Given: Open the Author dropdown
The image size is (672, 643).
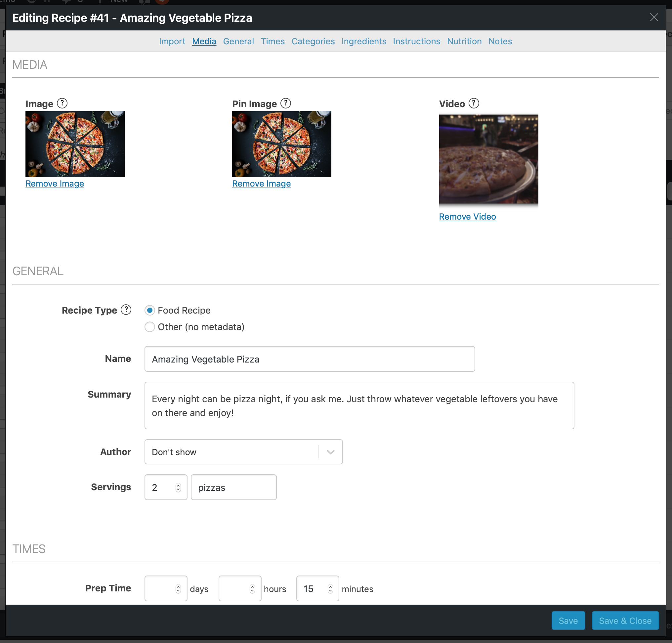Looking at the screenshot, I should click(x=243, y=452).
